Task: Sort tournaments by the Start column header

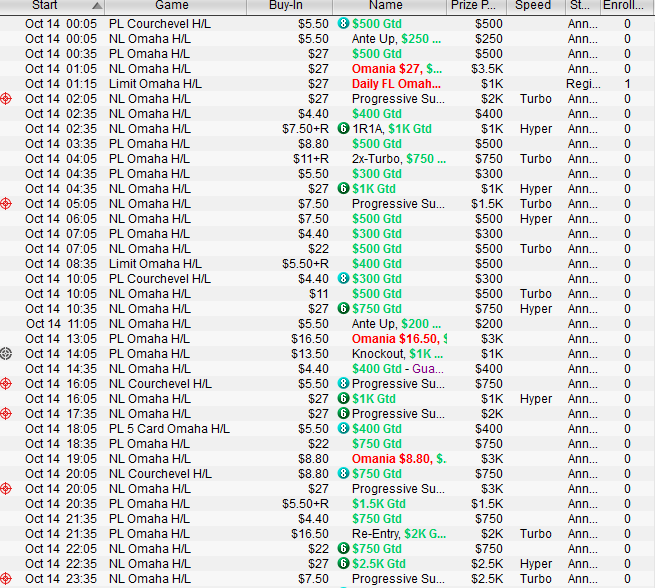Action: pyautogui.click(x=52, y=6)
